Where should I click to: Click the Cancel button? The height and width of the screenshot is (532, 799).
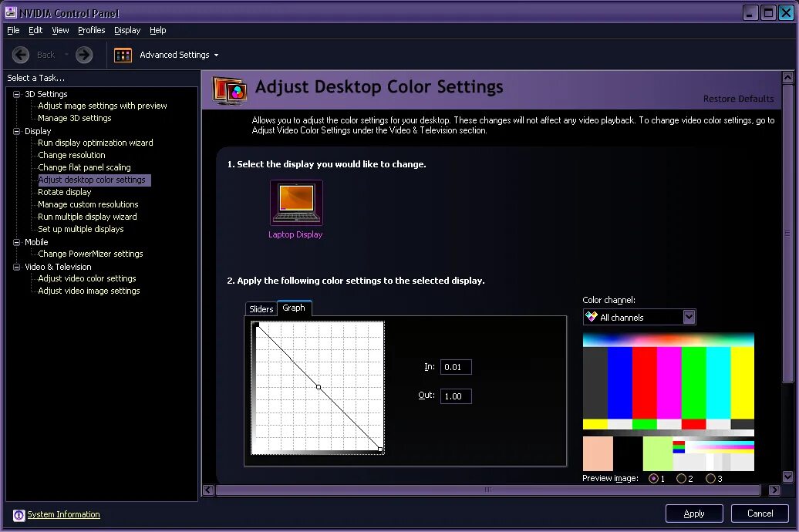click(x=760, y=513)
